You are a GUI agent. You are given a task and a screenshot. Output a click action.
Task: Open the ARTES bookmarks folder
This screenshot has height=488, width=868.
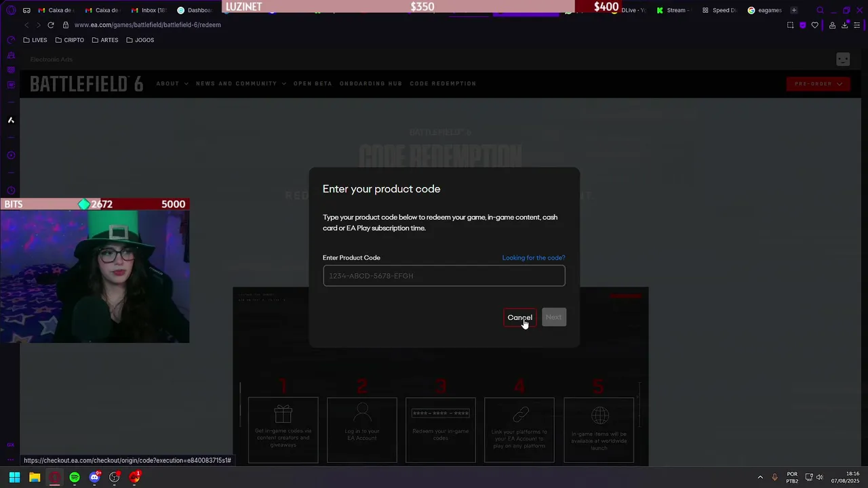(105, 40)
